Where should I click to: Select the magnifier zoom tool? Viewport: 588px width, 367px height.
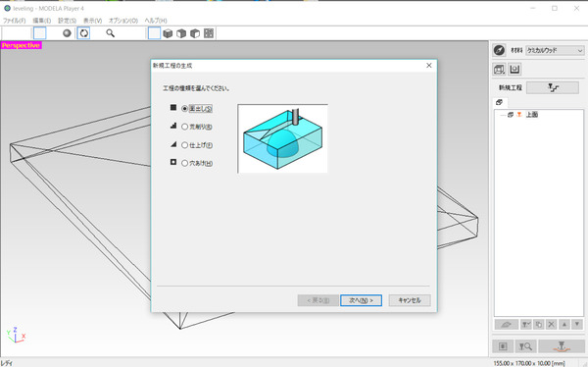click(x=110, y=33)
